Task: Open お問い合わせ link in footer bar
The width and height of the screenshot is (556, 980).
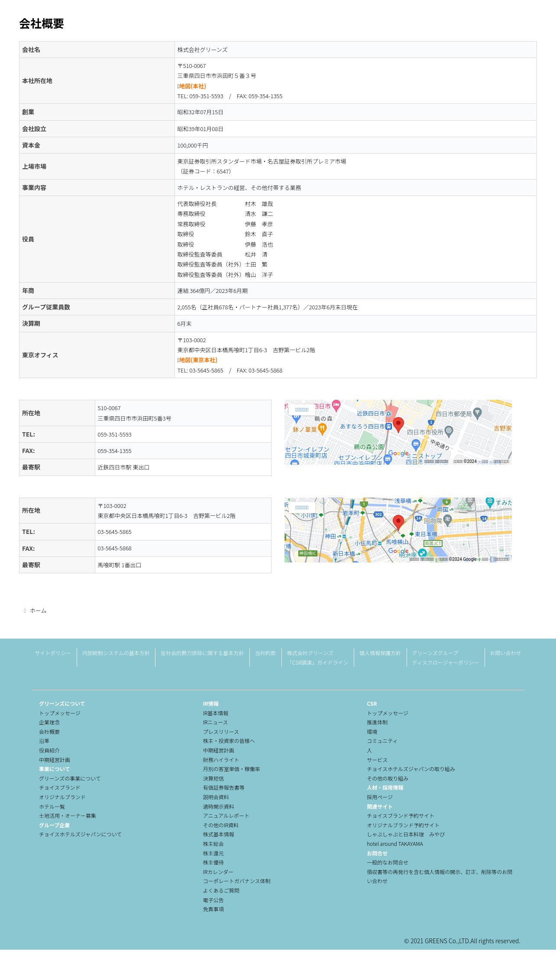Action: [x=505, y=653]
